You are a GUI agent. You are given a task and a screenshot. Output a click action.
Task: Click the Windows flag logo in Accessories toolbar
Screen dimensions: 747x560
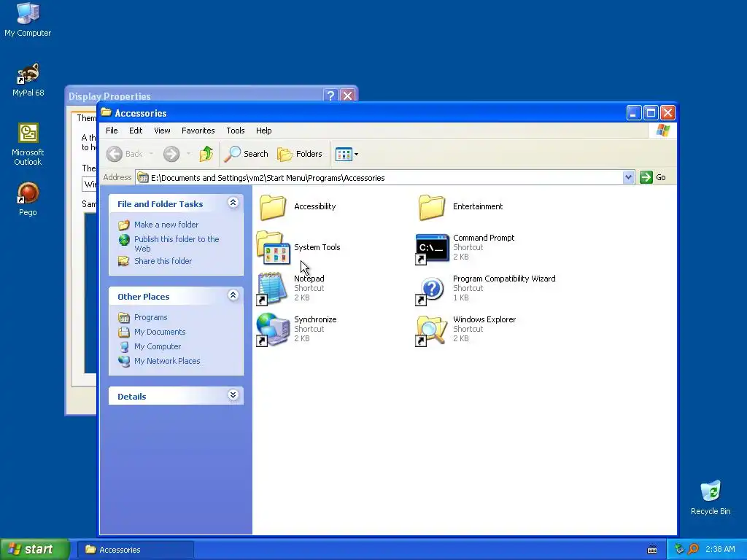[x=662, y=130]
